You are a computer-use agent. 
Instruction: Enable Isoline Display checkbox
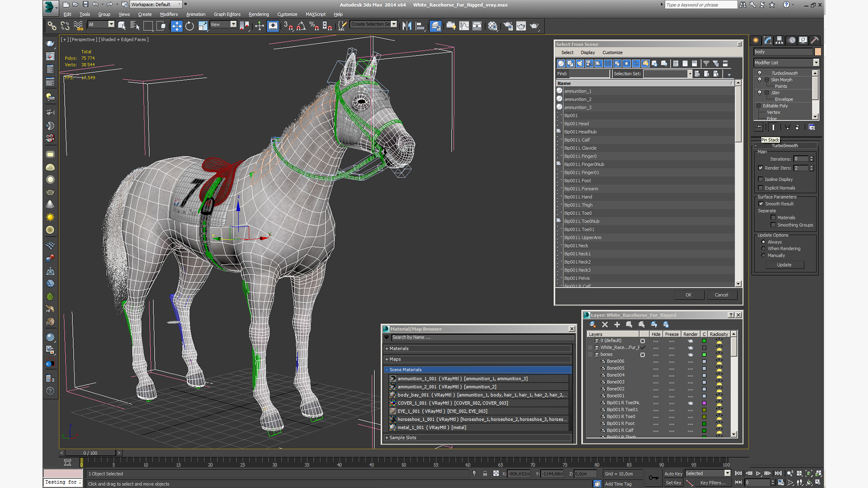click(x=760, y=179)
